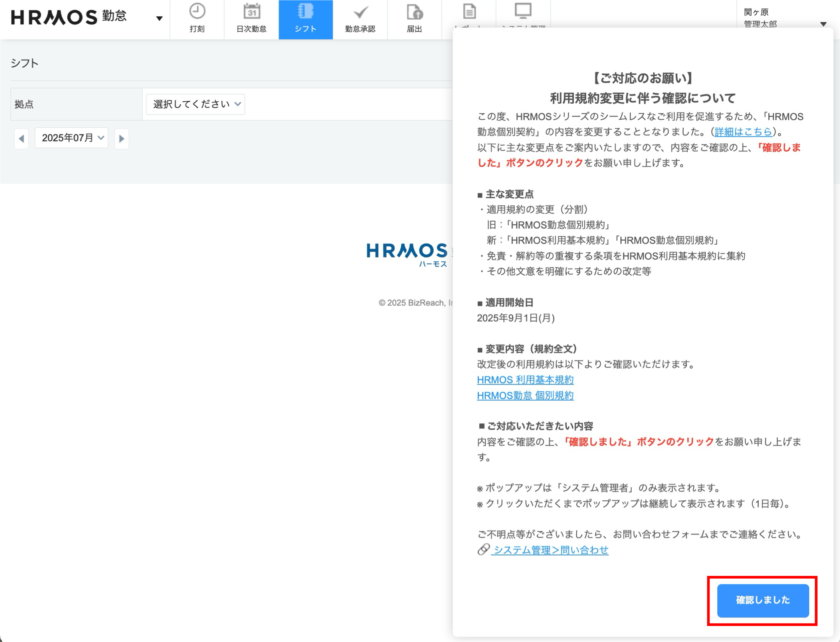Screen dimensions: 840x642
Task: Click the 確認しました button
Action: [x=763, y=600]
